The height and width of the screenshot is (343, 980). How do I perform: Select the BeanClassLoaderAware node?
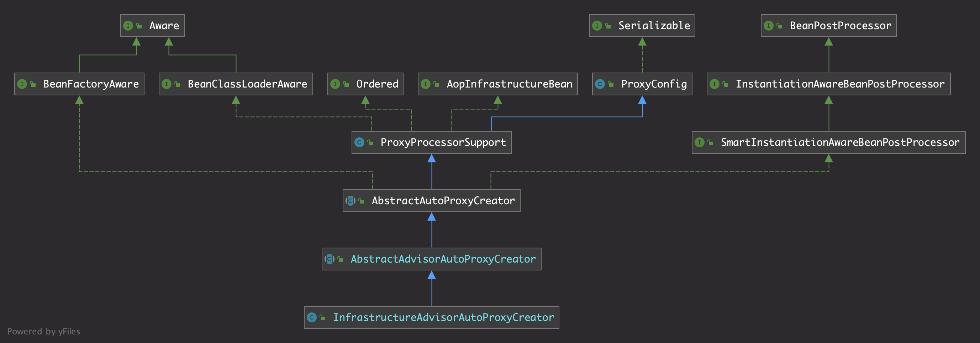point(236,84)
